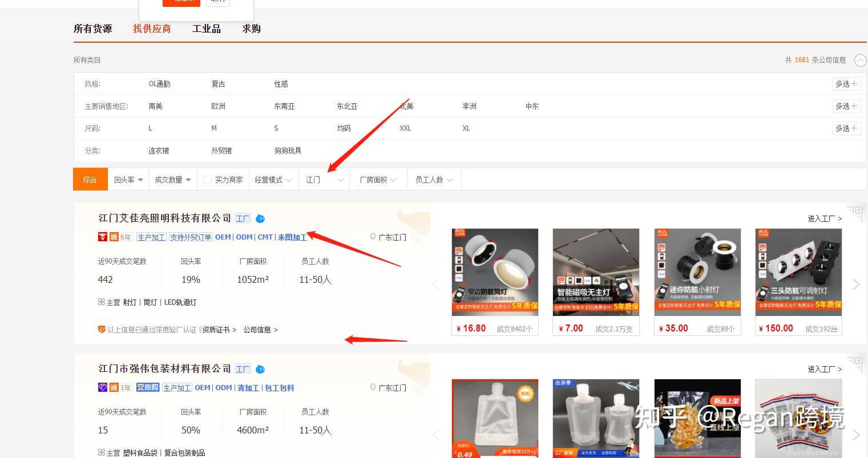This screenshot has width=868, height=458.
Task: Open the 迷你防眩小射灯 product thumbnail
Action: tap(697, 272)
